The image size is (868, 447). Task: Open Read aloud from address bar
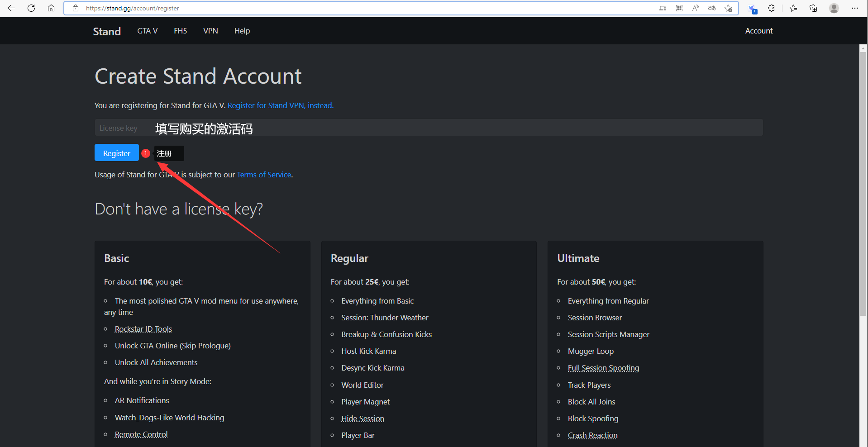coord(696,8)
